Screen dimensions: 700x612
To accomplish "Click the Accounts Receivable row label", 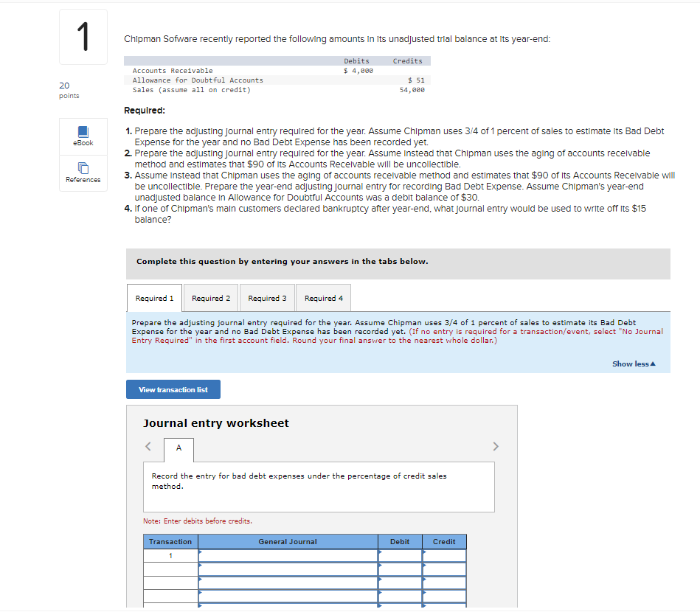I will point(173,71).
